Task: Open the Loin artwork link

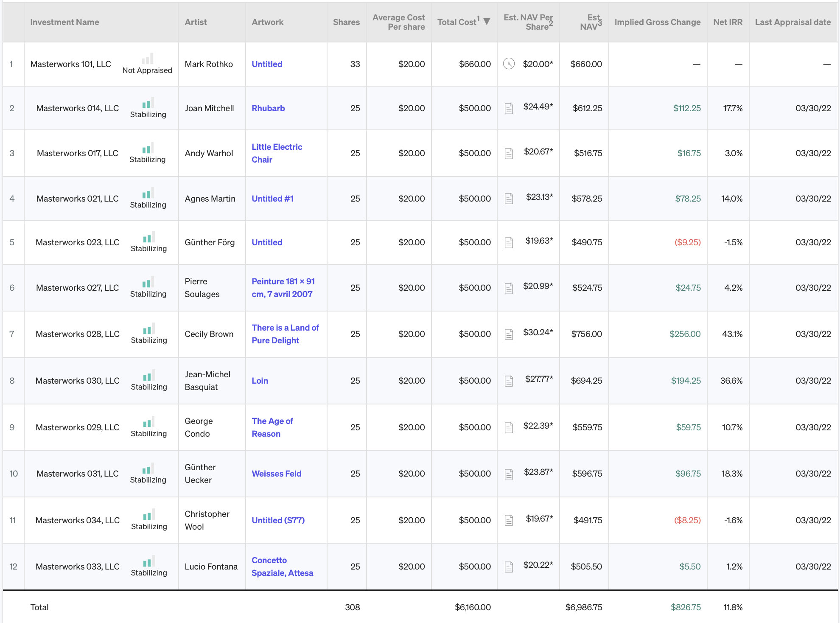Action: tap(260, 381)
